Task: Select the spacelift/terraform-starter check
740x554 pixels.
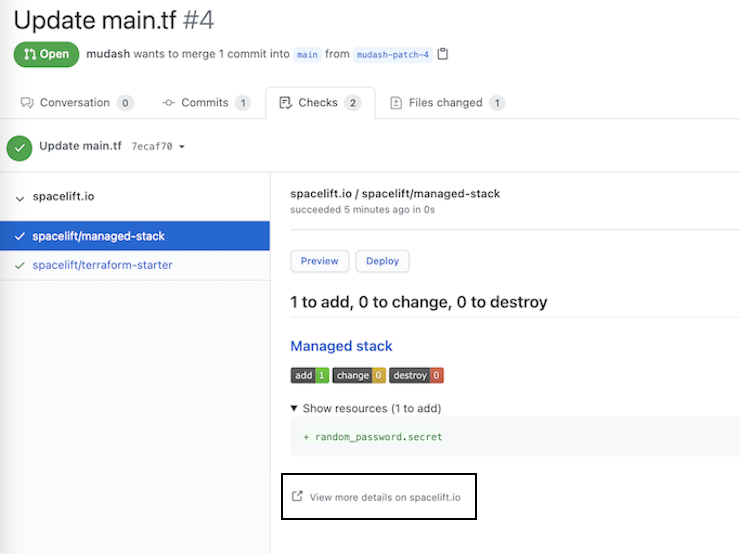Action: (x=135, y=265)
